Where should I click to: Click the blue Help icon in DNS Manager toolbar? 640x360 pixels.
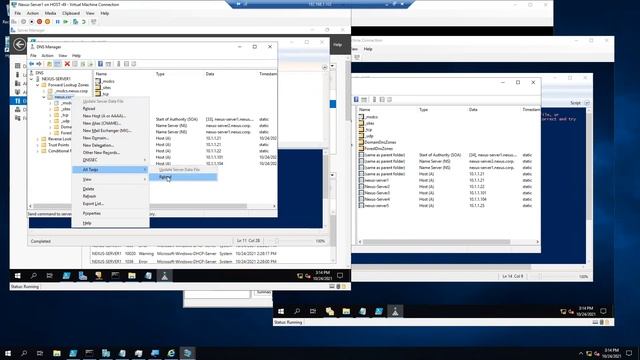100,64
